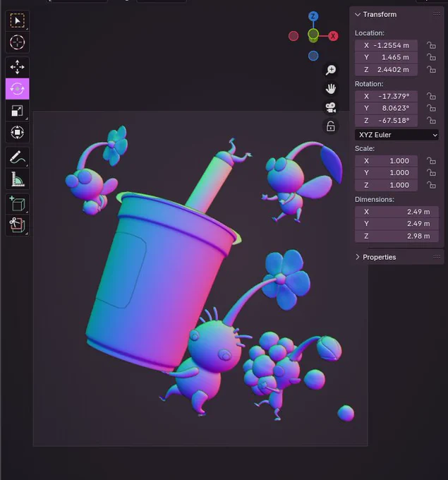
Task: Click the Dimensions Z field 2.98 m
Action: 396,236
